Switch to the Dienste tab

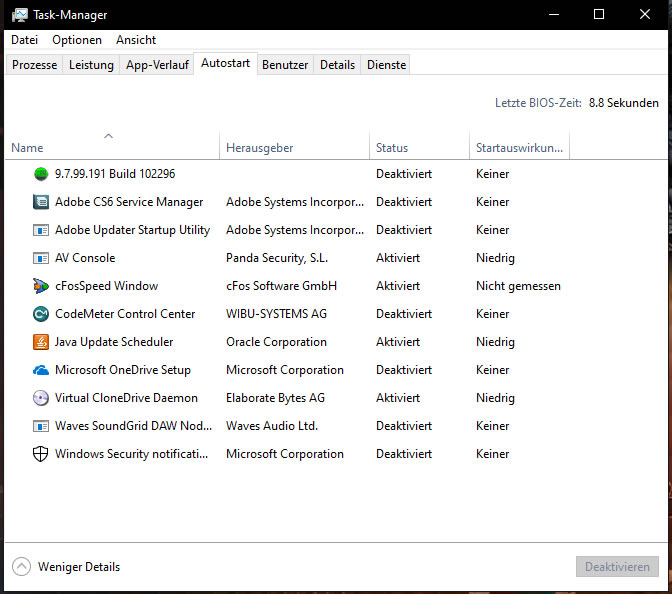386,65
